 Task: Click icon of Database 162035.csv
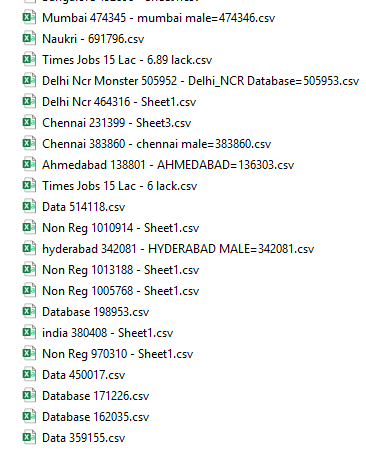pyautogui.click(x=29, y=416)
